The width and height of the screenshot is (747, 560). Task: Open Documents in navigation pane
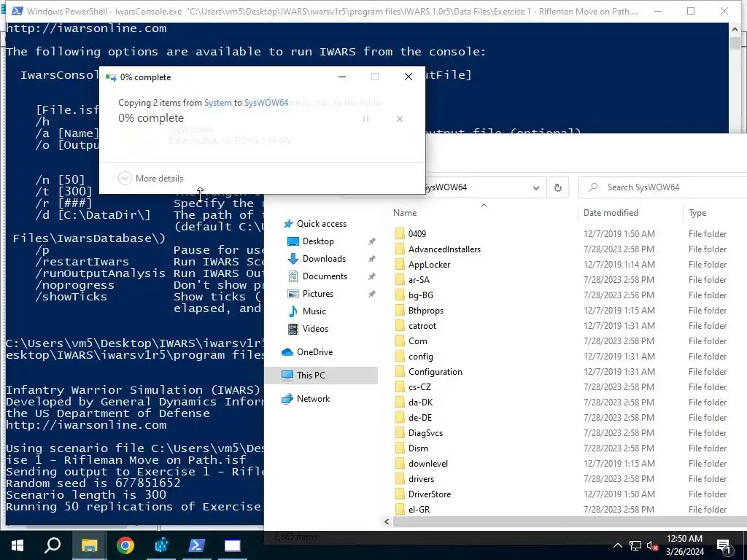317,276
